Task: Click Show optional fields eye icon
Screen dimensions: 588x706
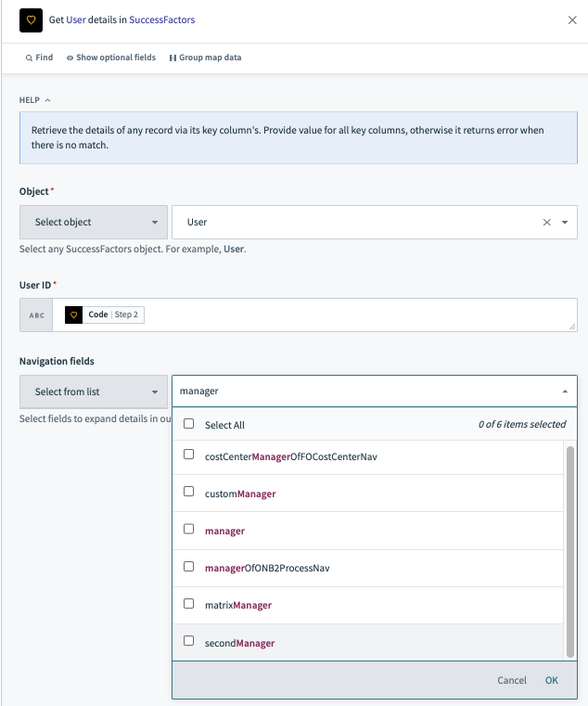Action: click(x=70, y=58)
